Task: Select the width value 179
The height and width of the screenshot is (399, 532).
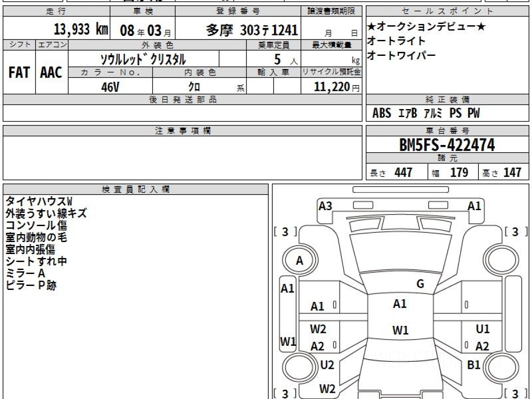Action: pos(459,172)
